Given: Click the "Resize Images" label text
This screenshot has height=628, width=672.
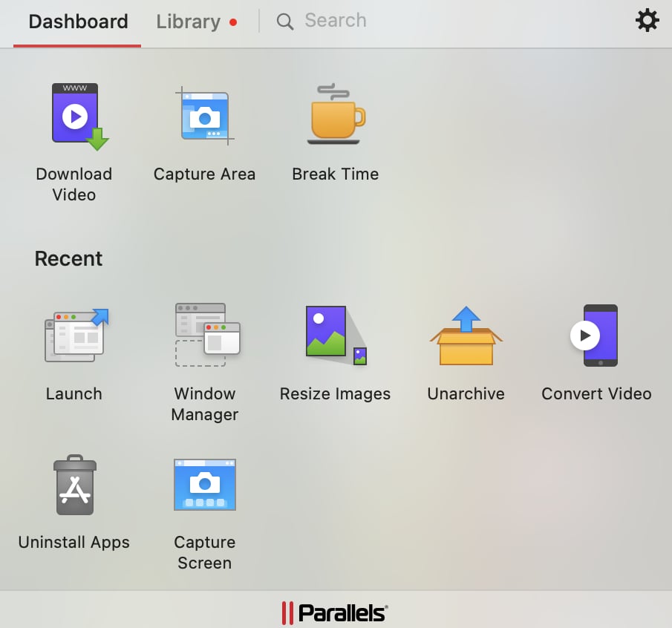Looking at the screenshot, I should click(x=335, y=393).
